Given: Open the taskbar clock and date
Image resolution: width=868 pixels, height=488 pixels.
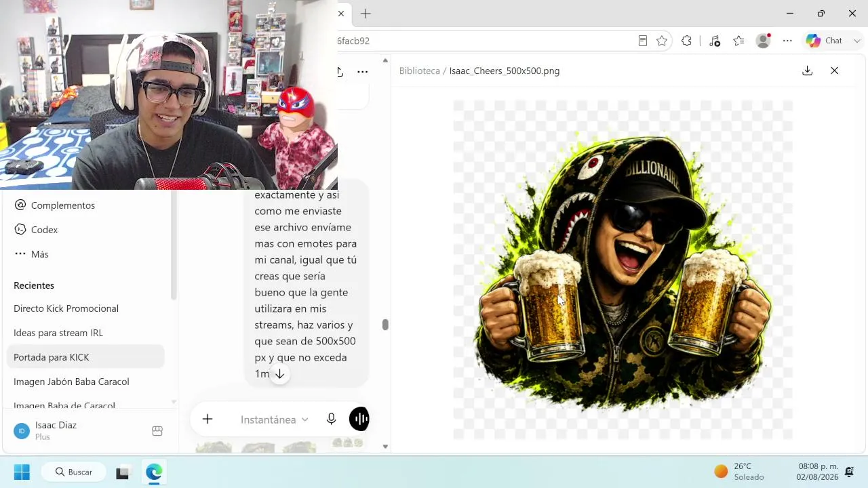Looking at the screenshot, I should [817, 472].
